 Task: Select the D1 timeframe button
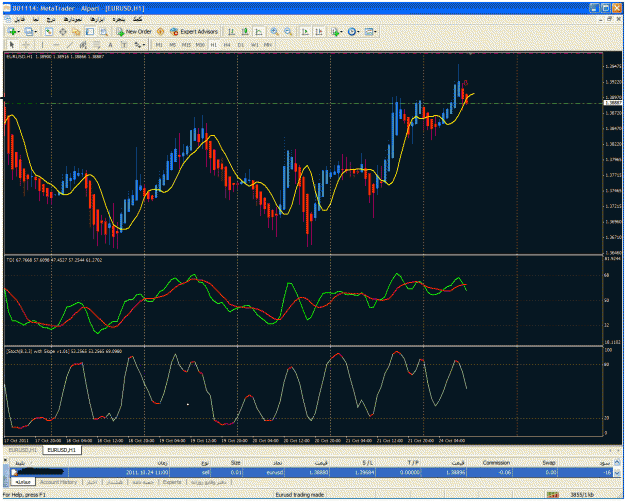pos(240,45)
